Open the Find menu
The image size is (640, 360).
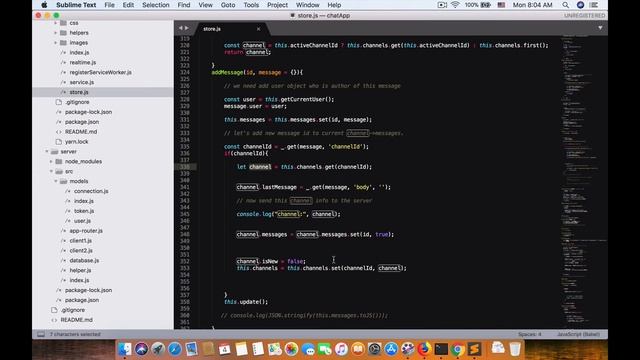pyautogui.click(x=184, y=5)
